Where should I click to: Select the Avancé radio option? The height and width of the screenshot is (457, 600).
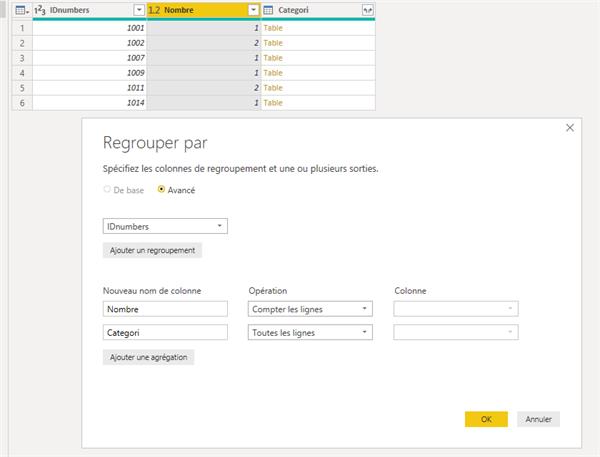coord(162,190)
